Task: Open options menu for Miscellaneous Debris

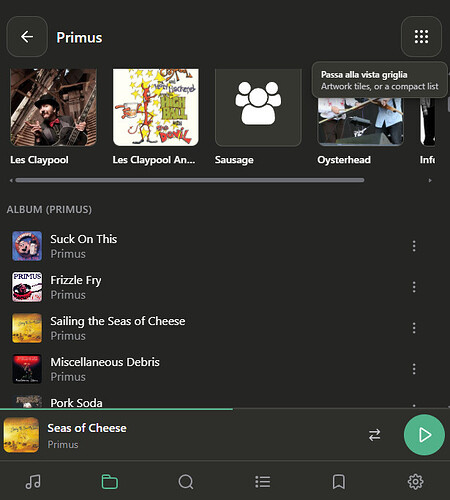Action: pos(414,369)
